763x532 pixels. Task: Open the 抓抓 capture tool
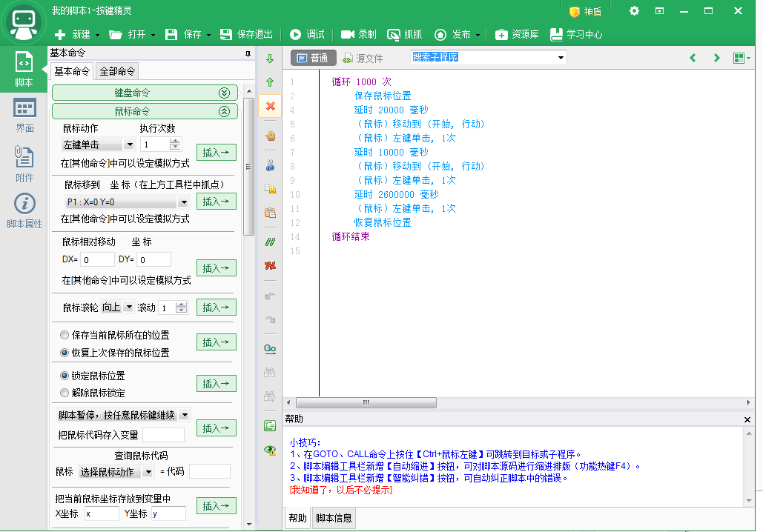406,34
